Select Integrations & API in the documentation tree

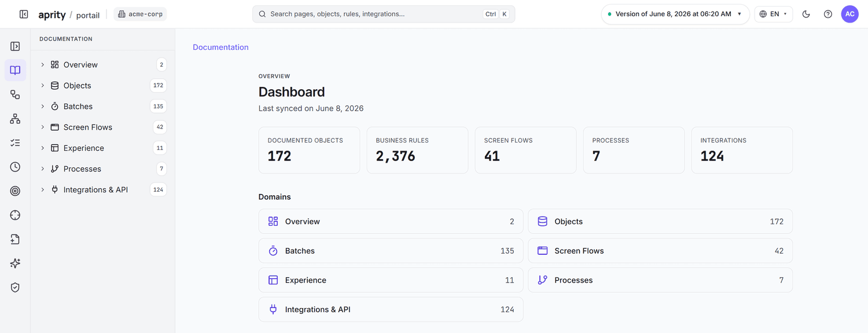95,190
